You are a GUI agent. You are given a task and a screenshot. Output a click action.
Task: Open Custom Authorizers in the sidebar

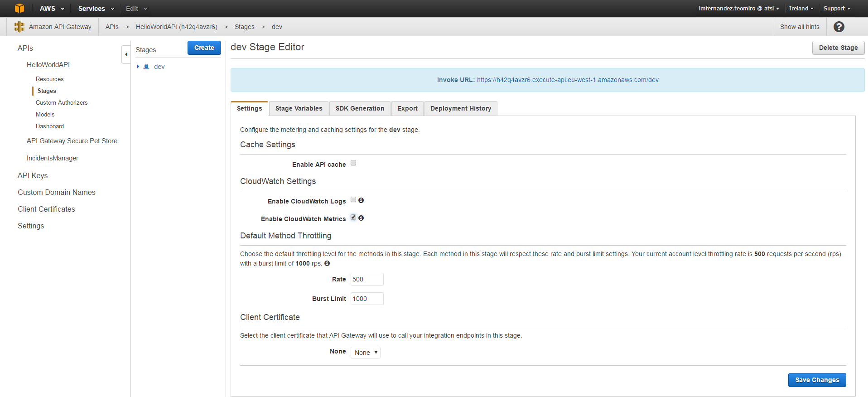click(x=62, y=102)
